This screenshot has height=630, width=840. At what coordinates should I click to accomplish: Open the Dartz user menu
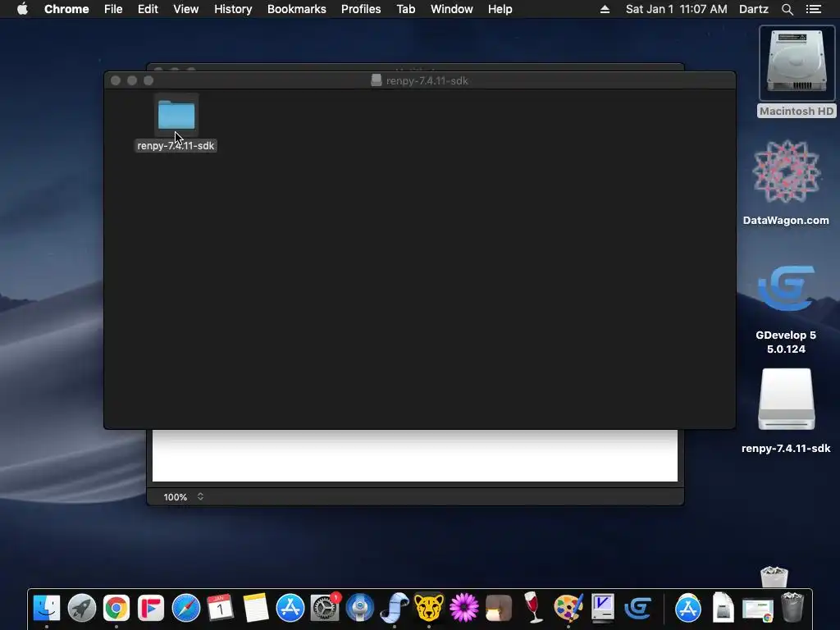(x=753, y=9)
